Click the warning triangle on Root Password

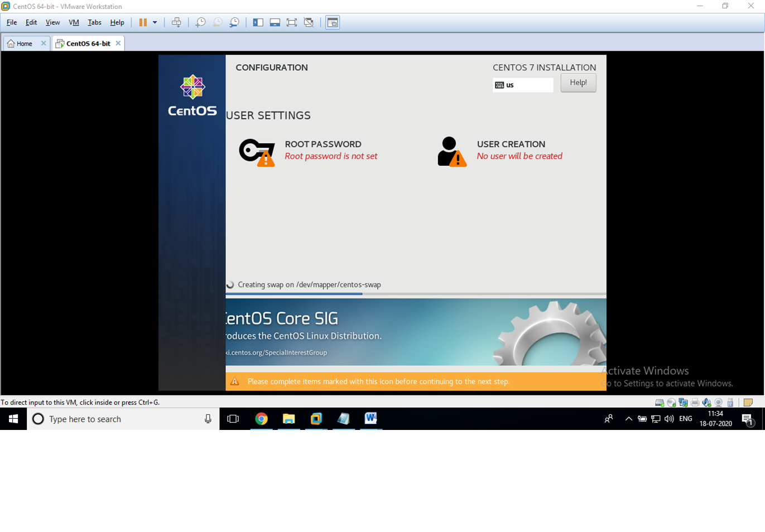tap(267, 160)
